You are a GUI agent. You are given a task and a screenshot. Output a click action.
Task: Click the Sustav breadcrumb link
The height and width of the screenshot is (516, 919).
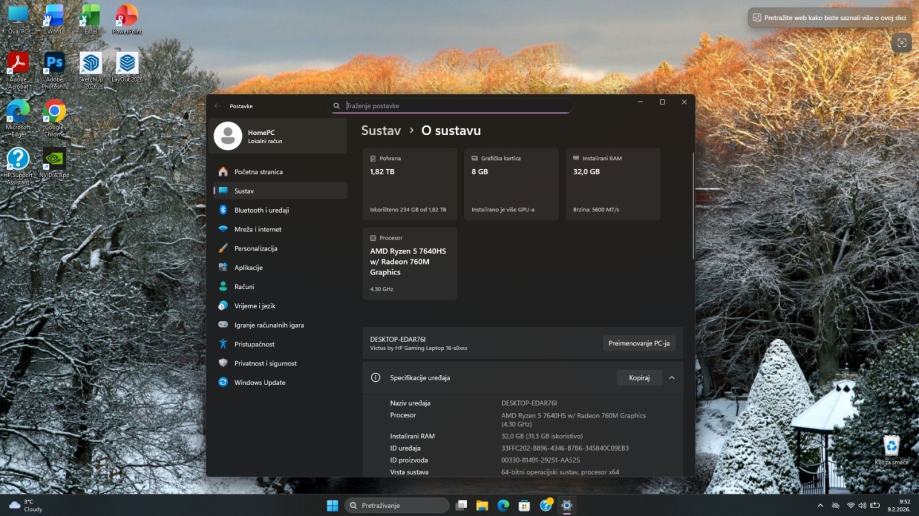click(x=381, y=131)
